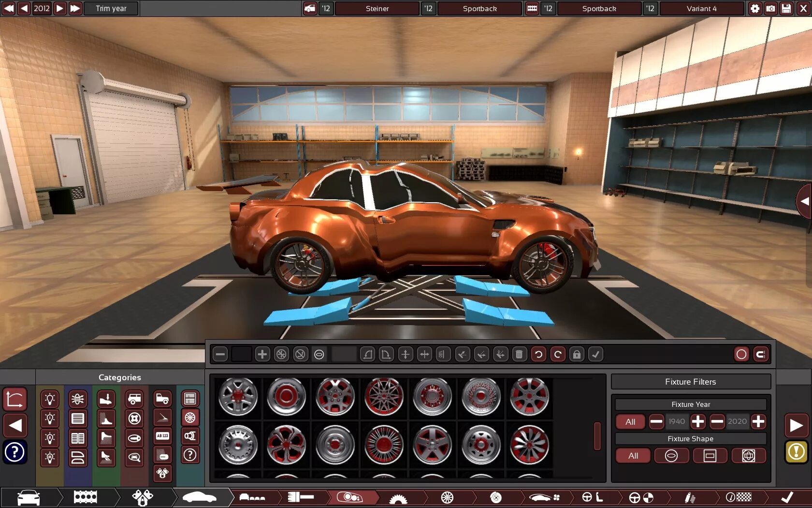
Task: Select the side mirror fixture category
Action: point(134,457)
